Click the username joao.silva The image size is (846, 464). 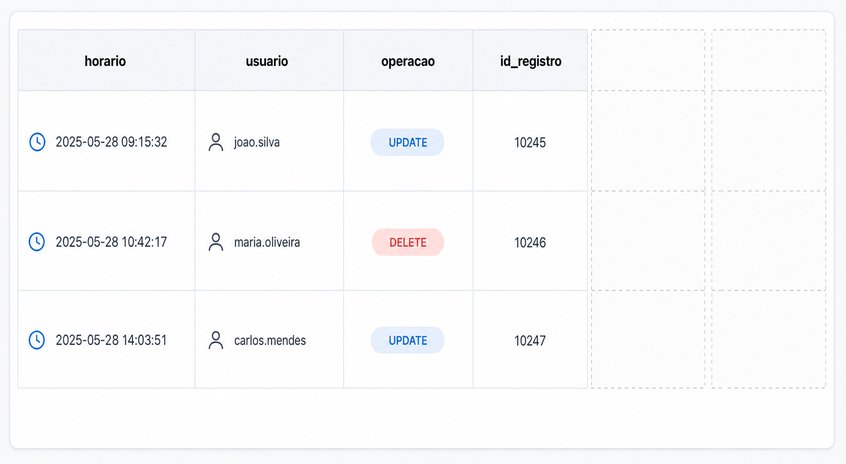click(x=257, y=142)
